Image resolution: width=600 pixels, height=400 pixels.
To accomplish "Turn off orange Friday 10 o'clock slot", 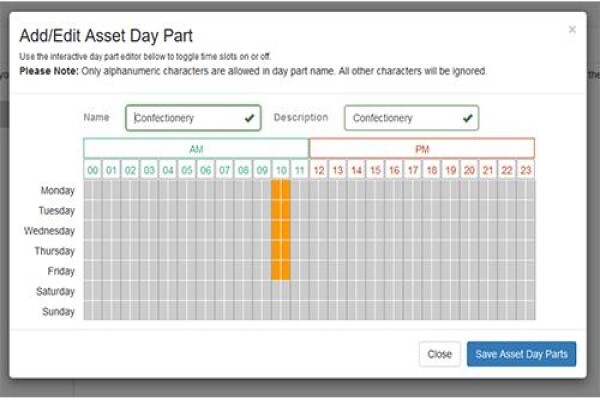I will 281,271.
